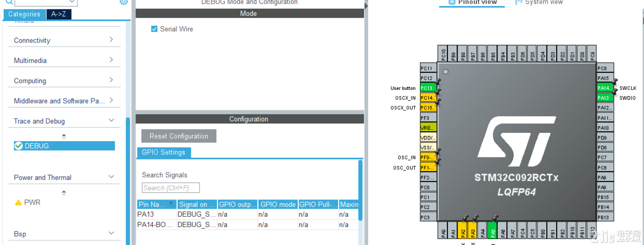Select PWR under Power and Thermal

click(x=32, y=203)
